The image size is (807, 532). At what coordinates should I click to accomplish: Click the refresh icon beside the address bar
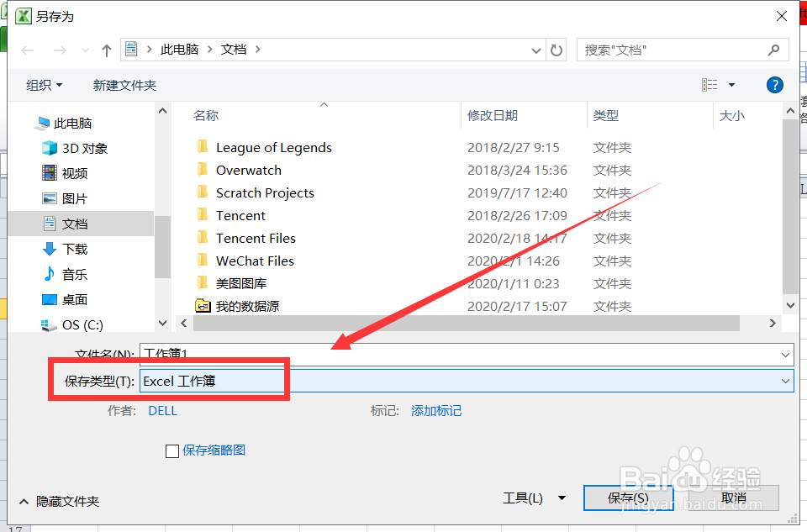click(x=557, y=50)
